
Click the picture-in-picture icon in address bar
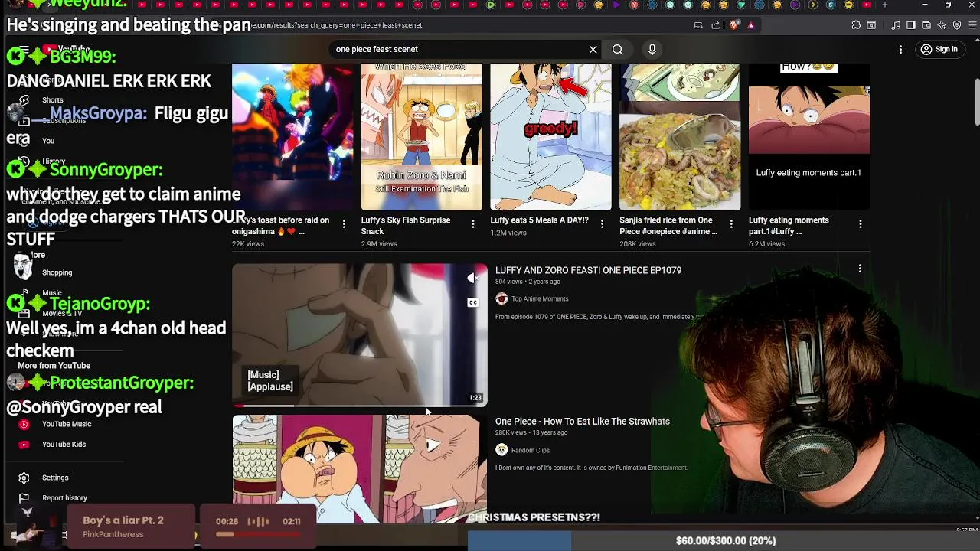coord(698,25)
